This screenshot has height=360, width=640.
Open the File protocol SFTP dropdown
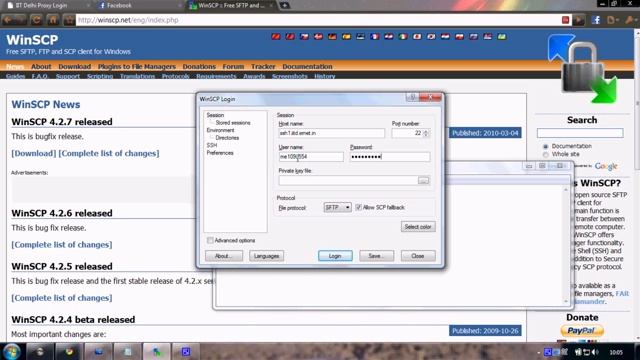[x=337, y=207]
